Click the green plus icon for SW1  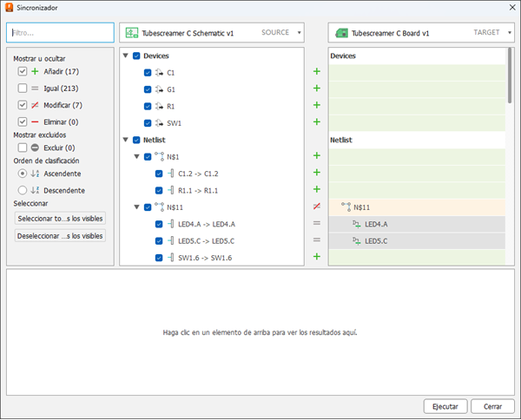click(x=317, y=121)
